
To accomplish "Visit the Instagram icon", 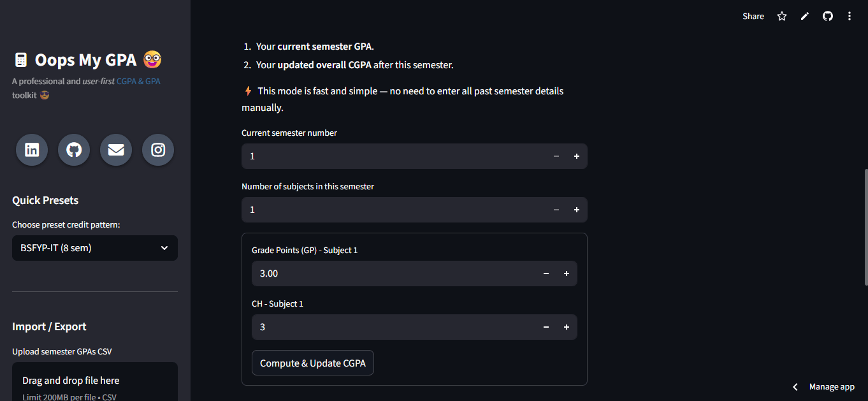I will click(x=157, y=150).
